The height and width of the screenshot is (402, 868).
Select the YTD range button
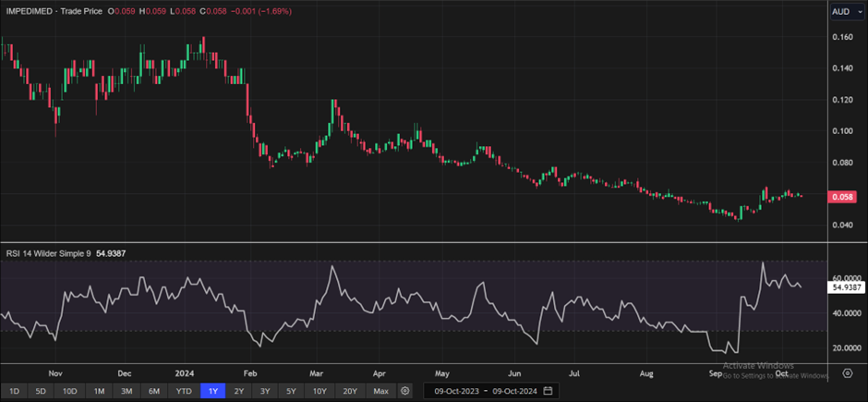[184, 391]
